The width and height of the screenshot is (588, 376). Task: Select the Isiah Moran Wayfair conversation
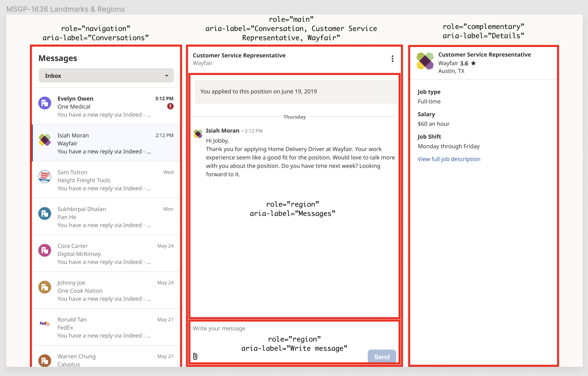point(106,143)
